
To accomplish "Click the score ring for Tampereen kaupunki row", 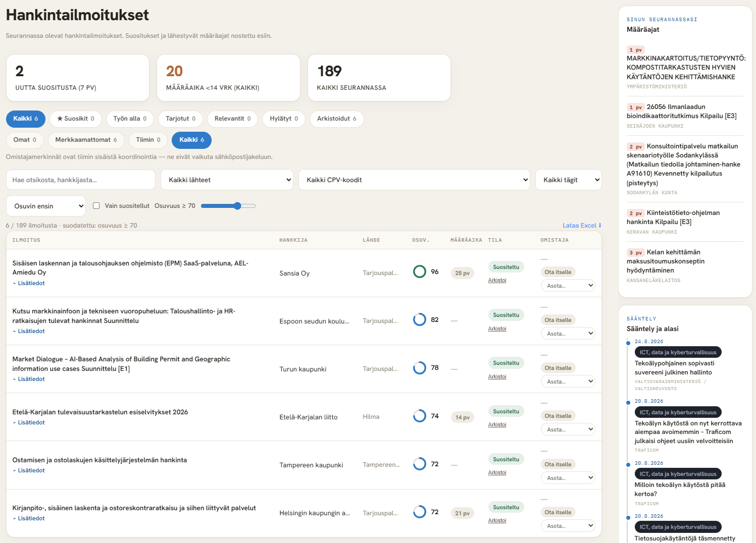I will point(420,464).
